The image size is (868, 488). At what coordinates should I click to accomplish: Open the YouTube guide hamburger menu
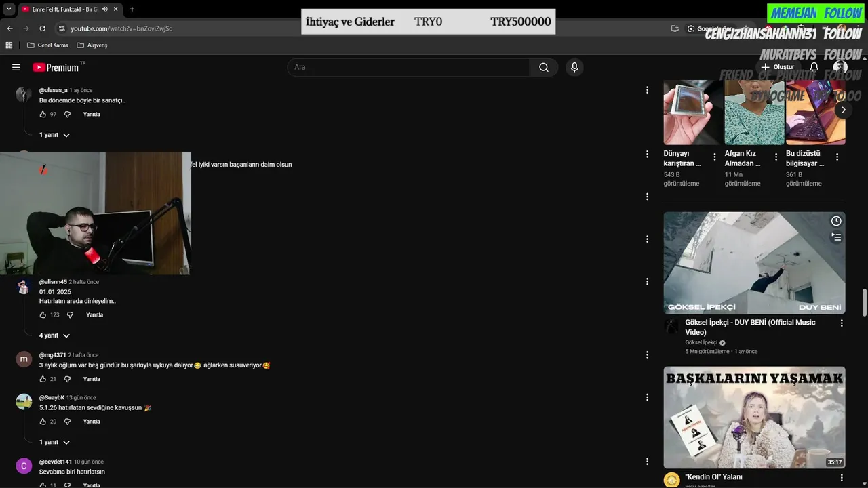coord(16,67)
